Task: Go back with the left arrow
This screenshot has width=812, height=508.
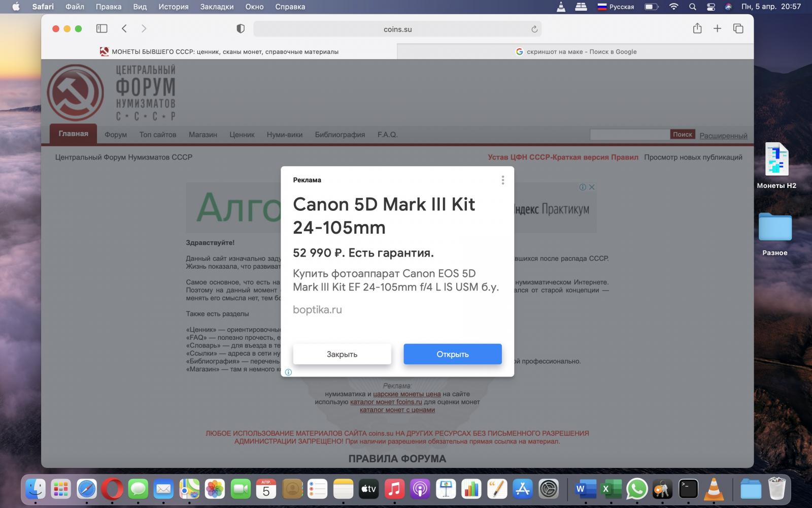Action: click(x=124, y=29)
